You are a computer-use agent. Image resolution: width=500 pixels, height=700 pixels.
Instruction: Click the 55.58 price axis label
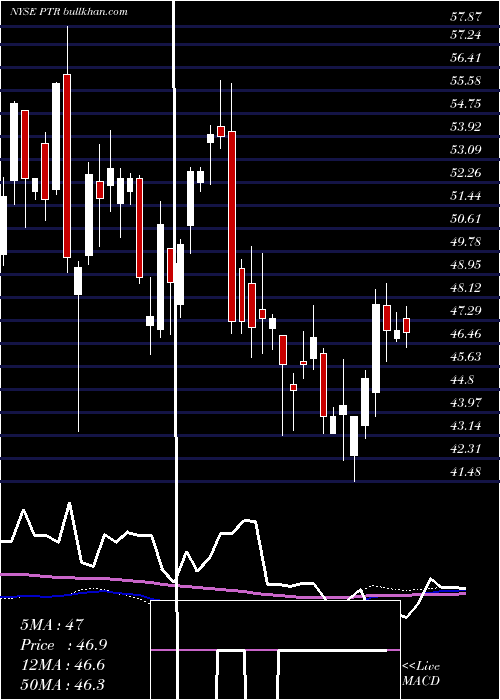(x=466, y=81)
